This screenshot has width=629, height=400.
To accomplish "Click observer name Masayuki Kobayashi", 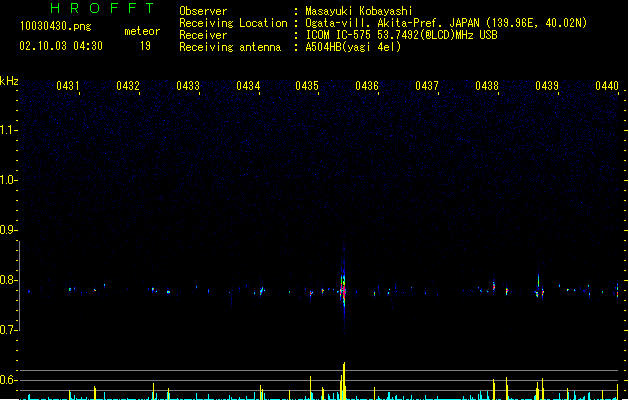I will click(359, 11).
